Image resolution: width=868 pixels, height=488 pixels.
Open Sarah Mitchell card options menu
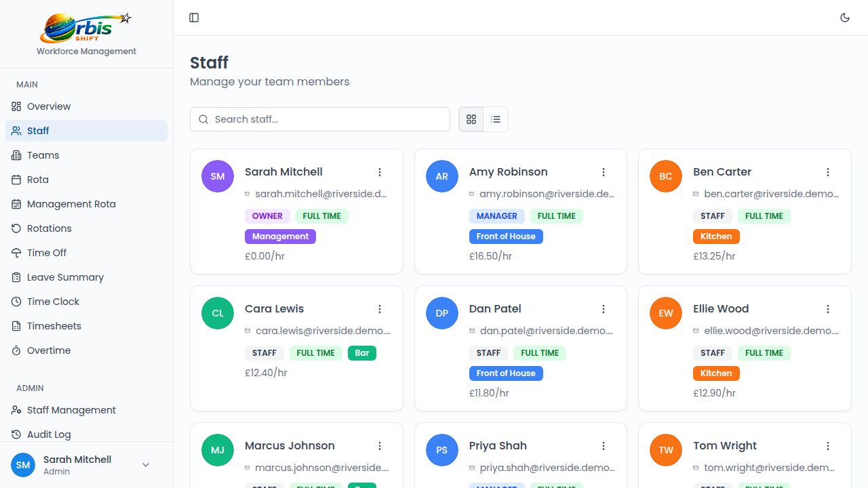coord(380,172)
